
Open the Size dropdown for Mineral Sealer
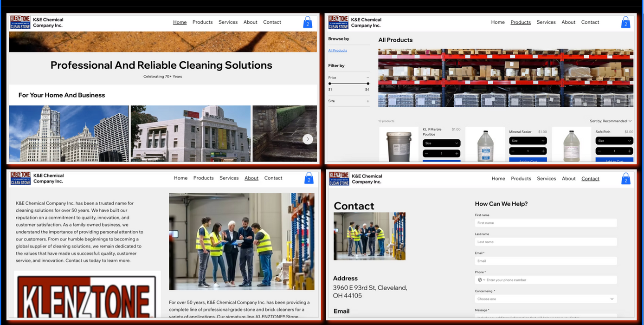tap(528, 140)
